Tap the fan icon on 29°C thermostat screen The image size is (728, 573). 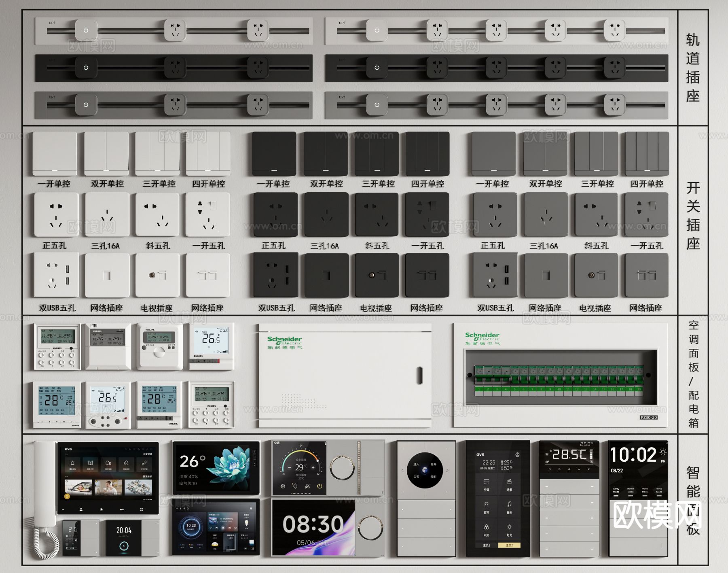click(x=307, y=486)
